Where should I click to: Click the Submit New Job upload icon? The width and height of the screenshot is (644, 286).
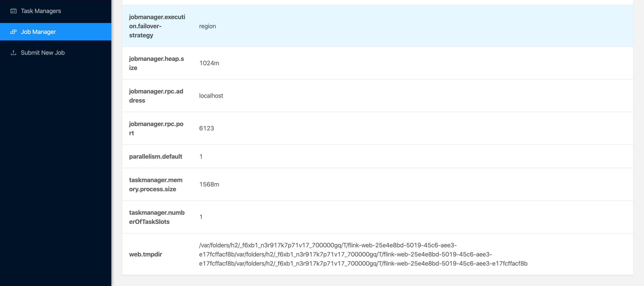coord(13,53)
